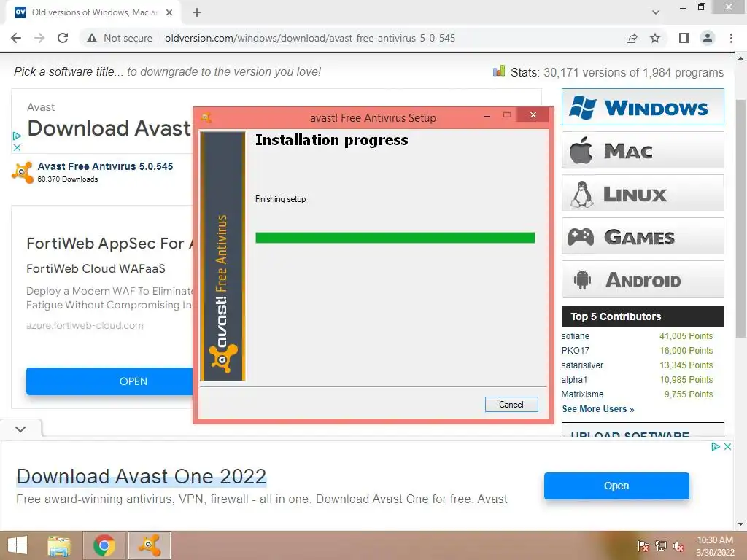Click OPEN button in FortiWeb ad
The width and height of the screenshot is (747, 560).
click(x=109, y=381)
